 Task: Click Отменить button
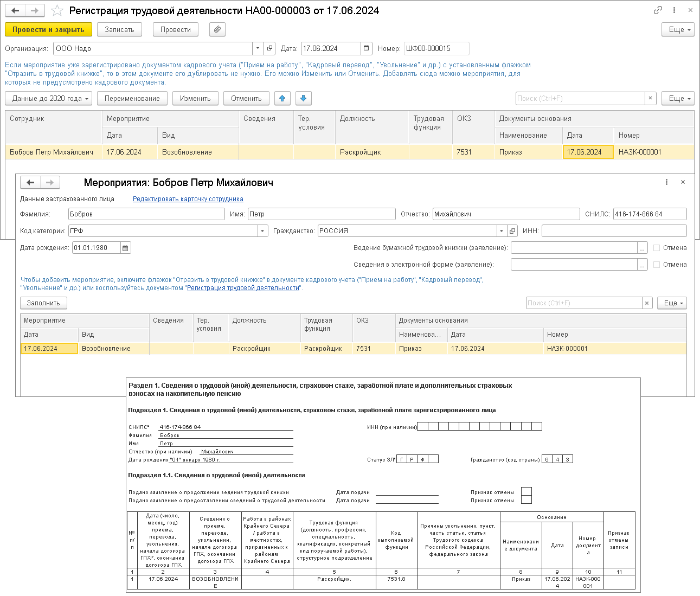click(x=246, y=98)
